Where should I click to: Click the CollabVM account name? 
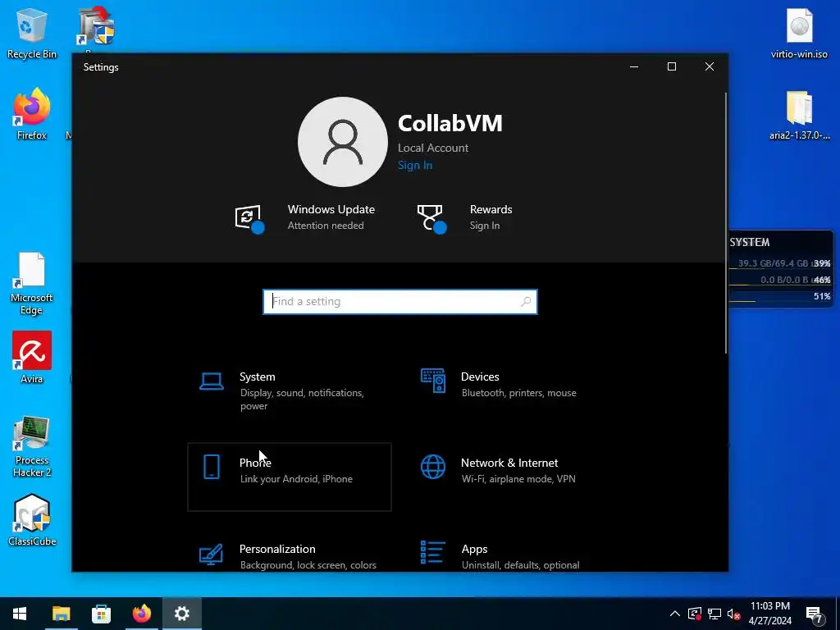tap(450, 123)
